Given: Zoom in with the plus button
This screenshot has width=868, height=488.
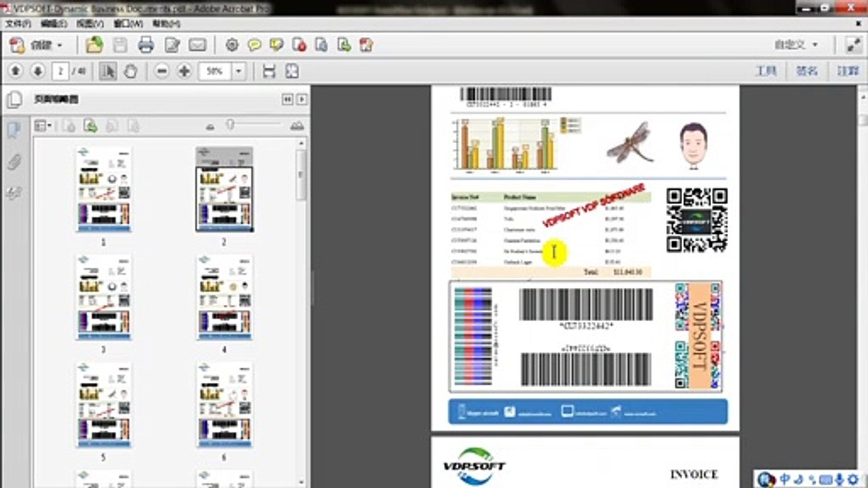Looking at the screenshot, I should (184, 71).
